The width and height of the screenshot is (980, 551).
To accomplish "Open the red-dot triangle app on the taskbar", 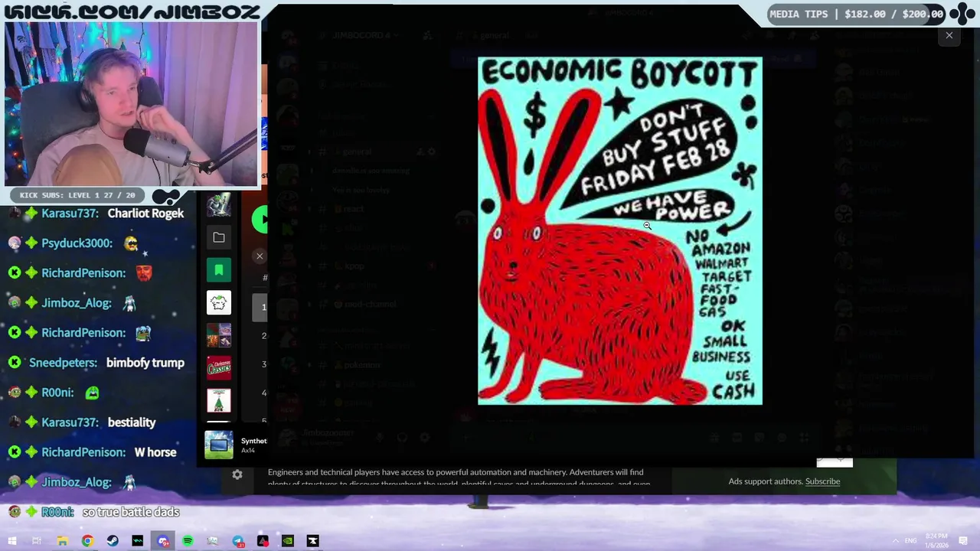I will coord(263,541).
